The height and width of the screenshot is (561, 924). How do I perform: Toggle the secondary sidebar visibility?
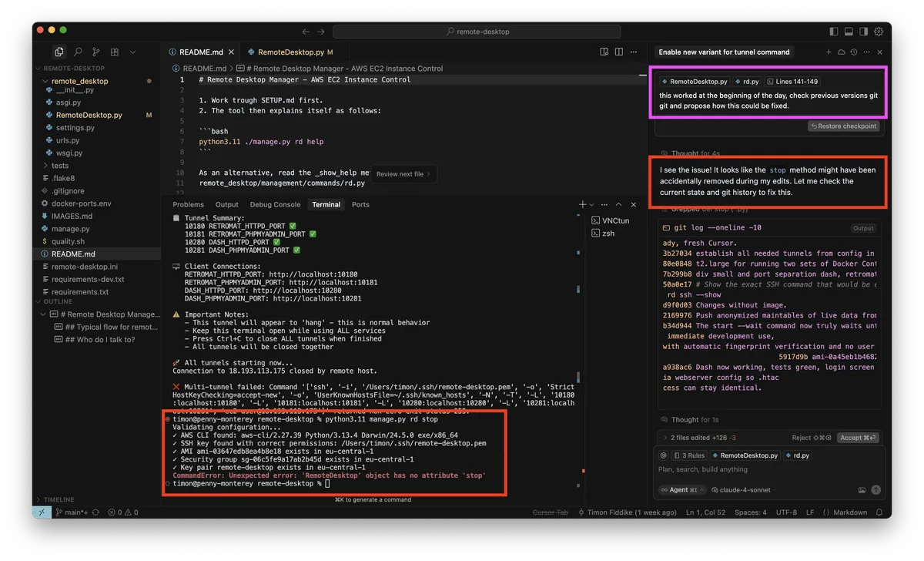[x=863, y=31]
